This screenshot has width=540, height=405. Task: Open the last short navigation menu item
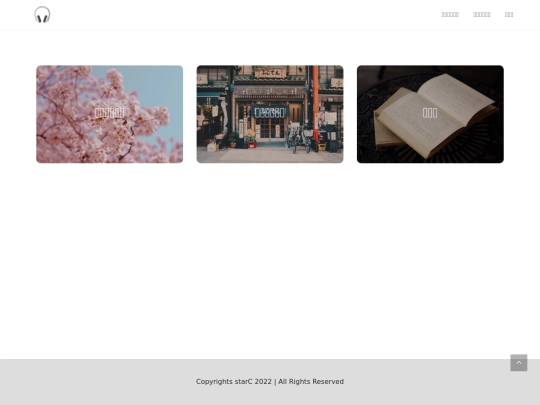[509, 14]
